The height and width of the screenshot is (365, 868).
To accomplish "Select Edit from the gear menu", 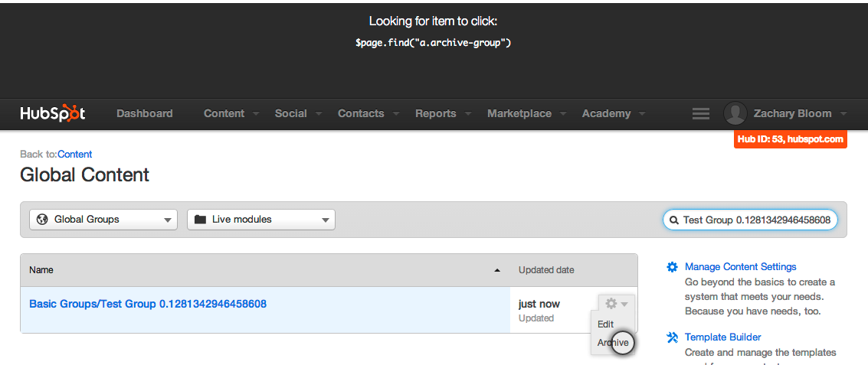I will [605, 324].
